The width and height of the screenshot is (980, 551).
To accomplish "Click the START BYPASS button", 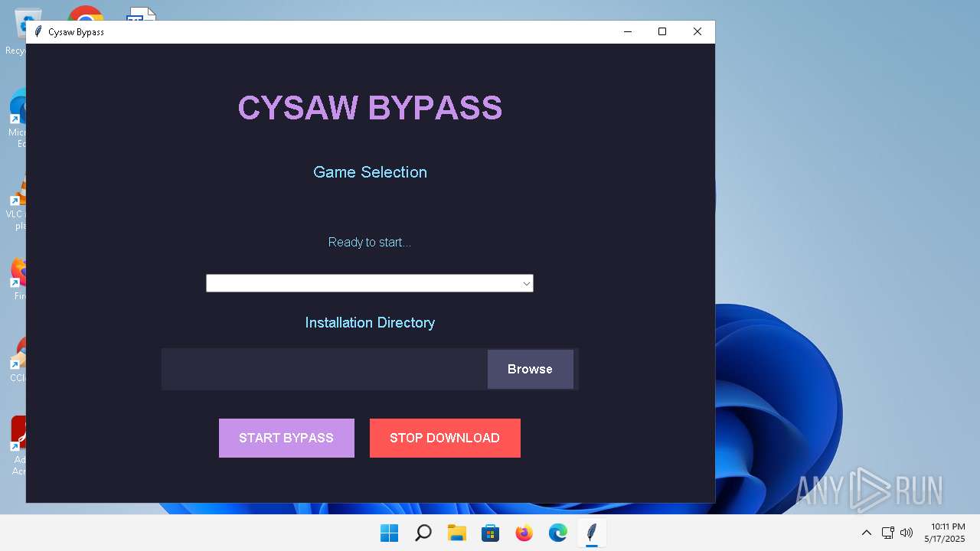I will [x=286, y=438].
